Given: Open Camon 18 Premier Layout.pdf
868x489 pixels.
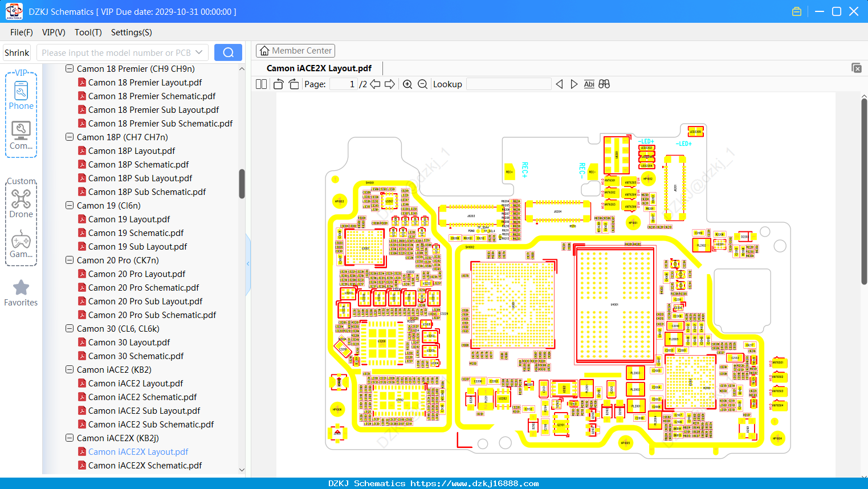Looking at the screenshot, I should (145, 83).
